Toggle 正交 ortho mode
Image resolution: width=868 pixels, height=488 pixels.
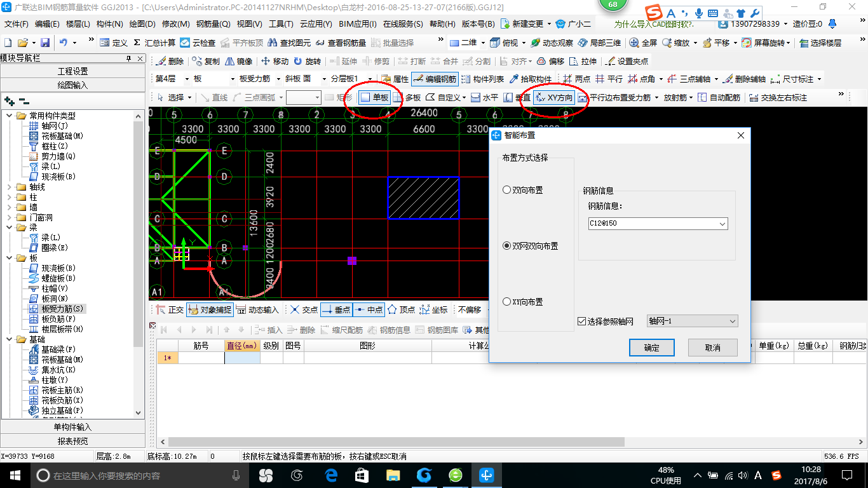[169, 310]
